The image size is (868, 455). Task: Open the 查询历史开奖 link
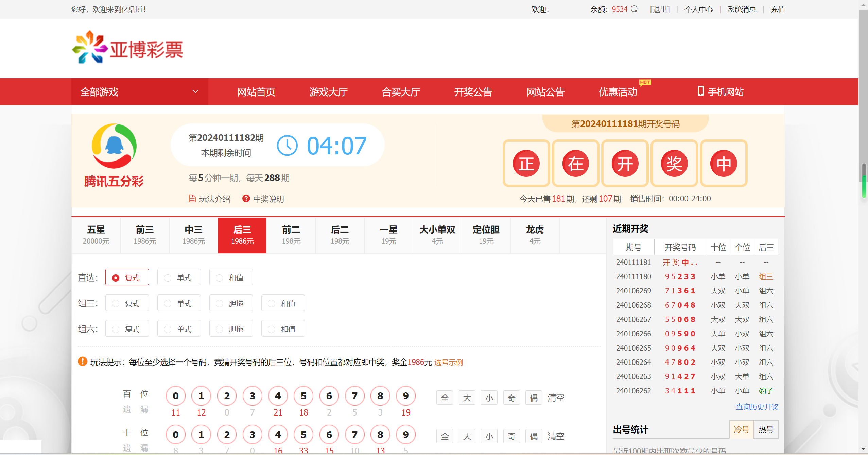pyautogui.click(x=757, y=407)
